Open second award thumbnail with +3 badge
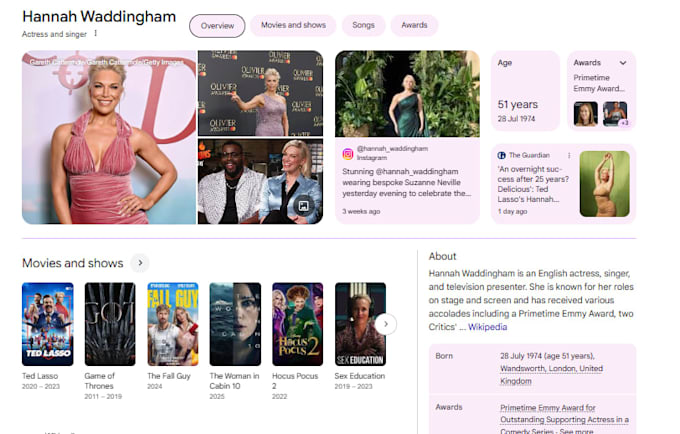The width and height of the screenshot is (680, 434). [615, 114]
